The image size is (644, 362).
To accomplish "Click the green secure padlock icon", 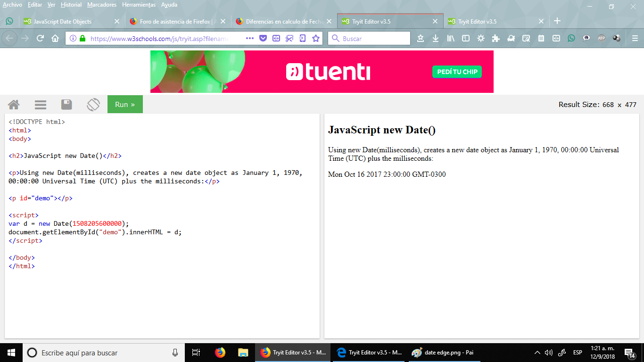I will [x=83, y=39].
